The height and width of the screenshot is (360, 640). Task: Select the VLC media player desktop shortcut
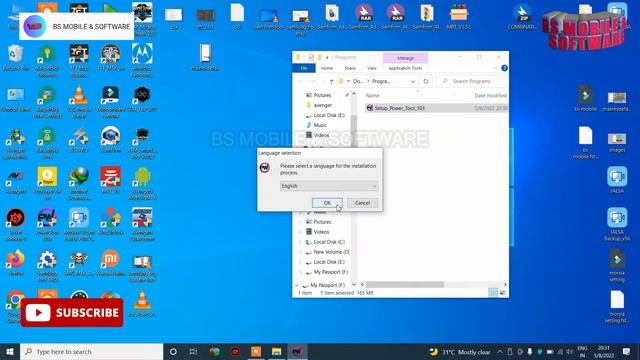tap(79, 102)
